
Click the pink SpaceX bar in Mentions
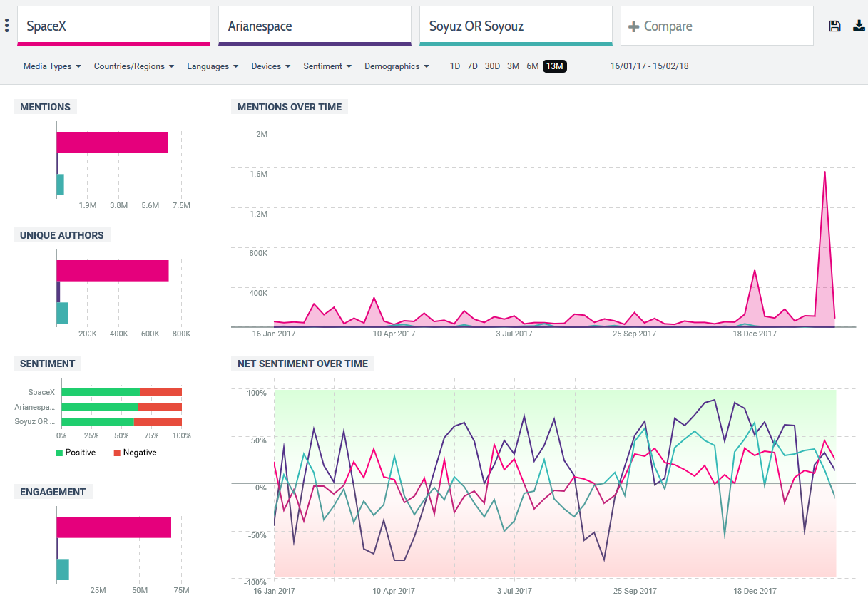coord(113,143)
